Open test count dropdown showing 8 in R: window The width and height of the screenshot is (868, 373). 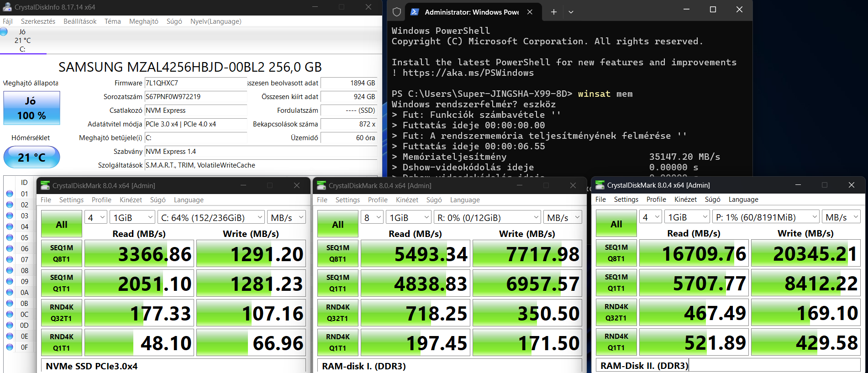click(x=373, y=218)
